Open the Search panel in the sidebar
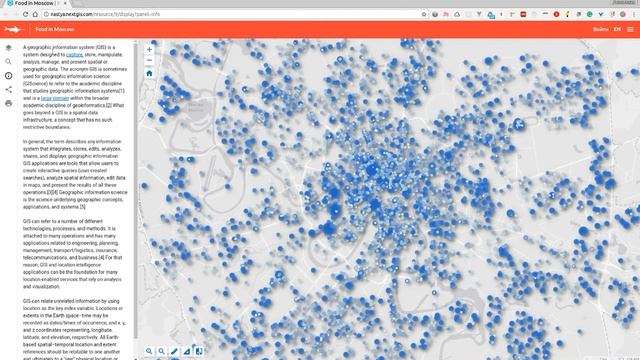Screen dimensions: 640x360 tap(9, 62)
